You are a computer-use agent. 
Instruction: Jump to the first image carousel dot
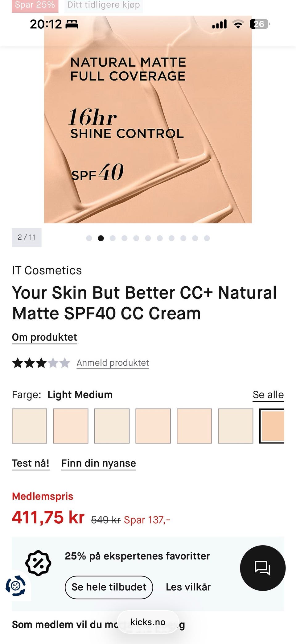click(89, 238)
